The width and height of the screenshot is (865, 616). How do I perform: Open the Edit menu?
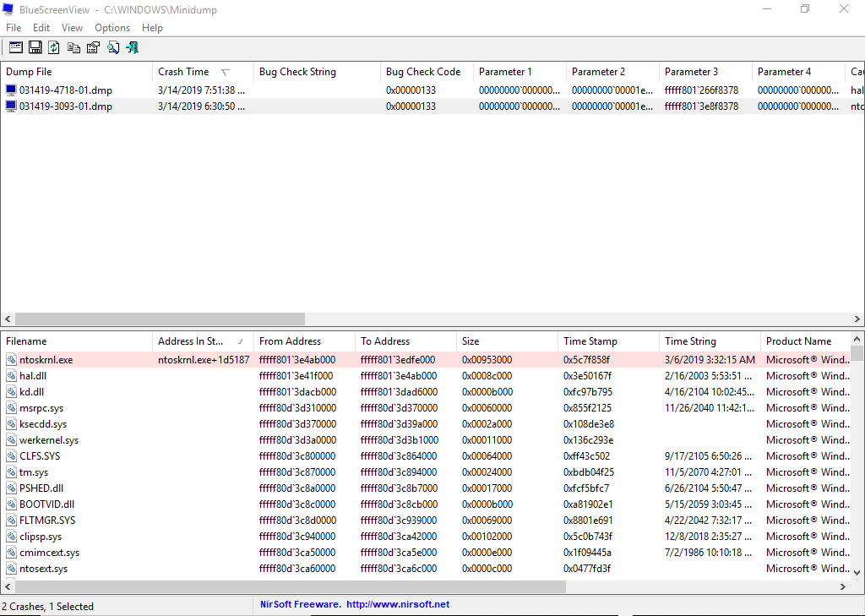click(41, 28)
